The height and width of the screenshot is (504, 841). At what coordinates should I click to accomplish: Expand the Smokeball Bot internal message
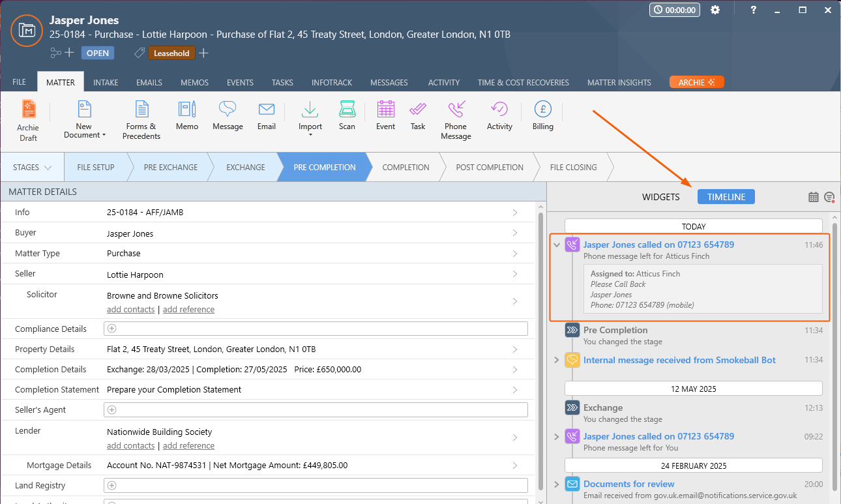point(557,360)
